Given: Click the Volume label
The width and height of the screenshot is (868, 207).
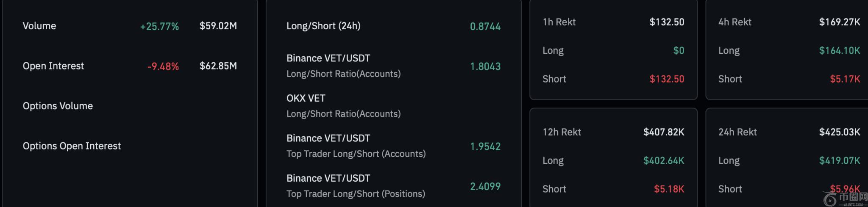Looking at the screenshot, I should tap(39, 26).
